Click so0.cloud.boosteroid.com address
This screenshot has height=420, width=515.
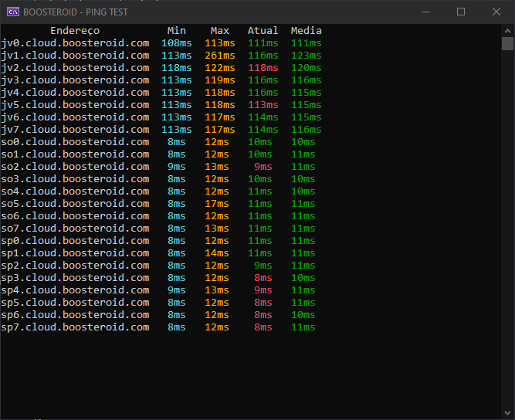(x=75, y=142)
